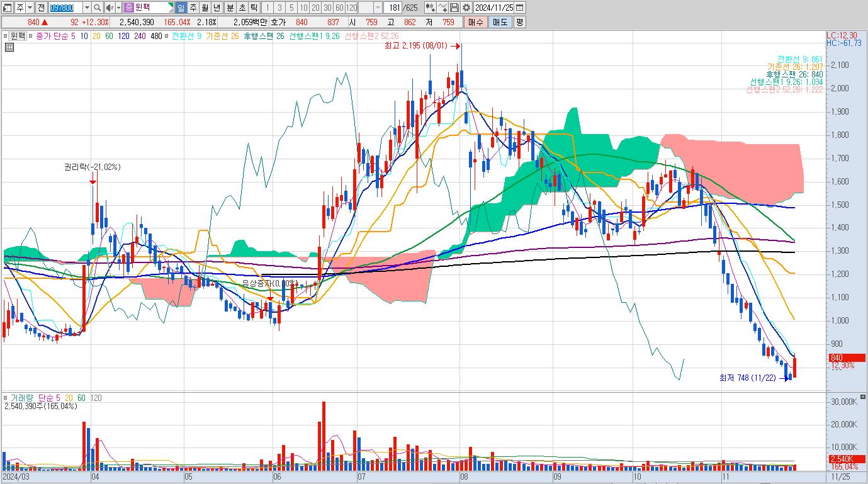Open the 주 type dropdown arrow

point(30,8)
